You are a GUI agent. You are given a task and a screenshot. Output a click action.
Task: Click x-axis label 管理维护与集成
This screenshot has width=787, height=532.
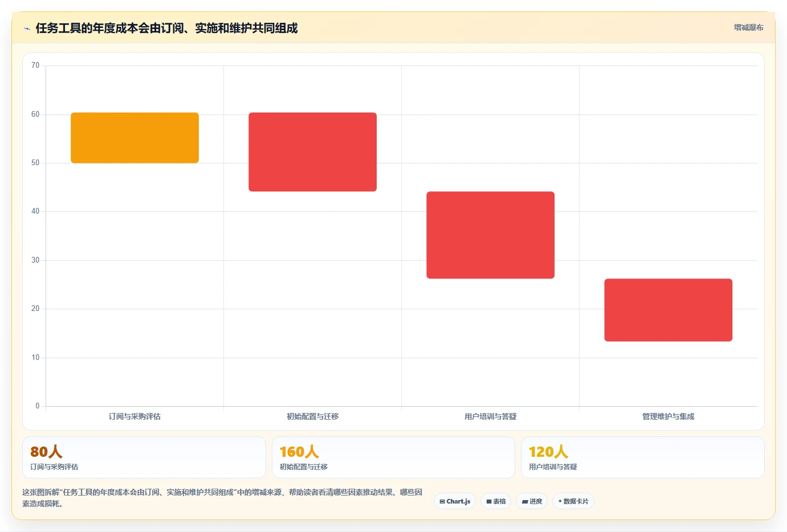pyautogui.click(x=668, y=416)
